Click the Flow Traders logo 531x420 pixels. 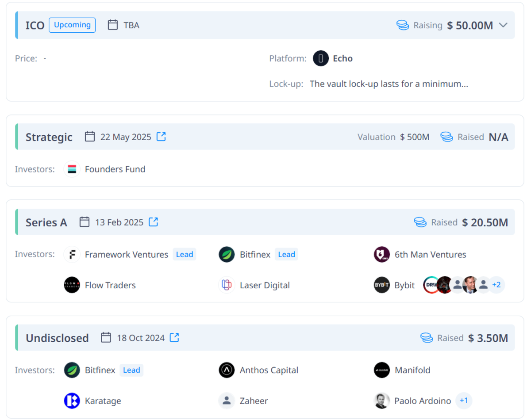pos(72,285)
